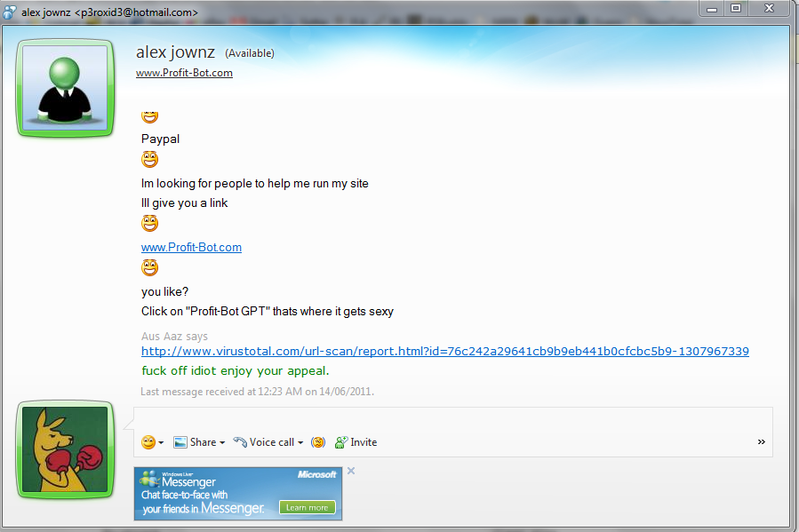Image resolution: width=799 pixels, height=532 pixels.
Task: Close the alex jownz conversation window
Action: tap(770, 9)
